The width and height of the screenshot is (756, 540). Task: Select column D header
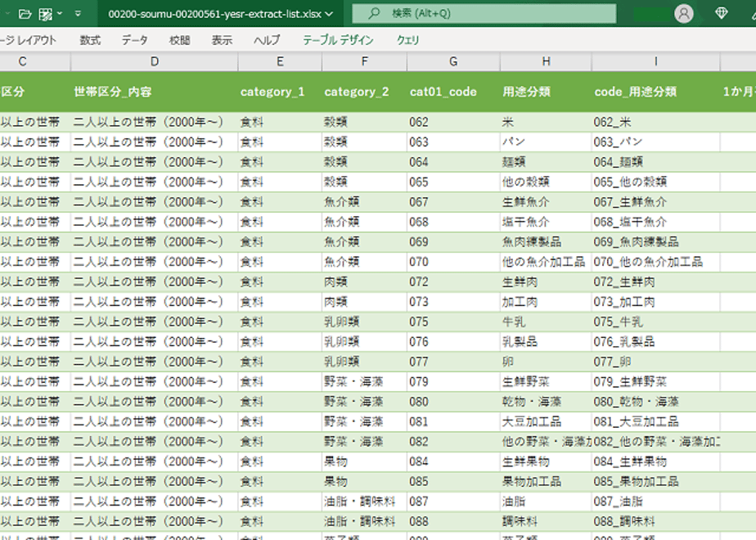pos(155,61)
